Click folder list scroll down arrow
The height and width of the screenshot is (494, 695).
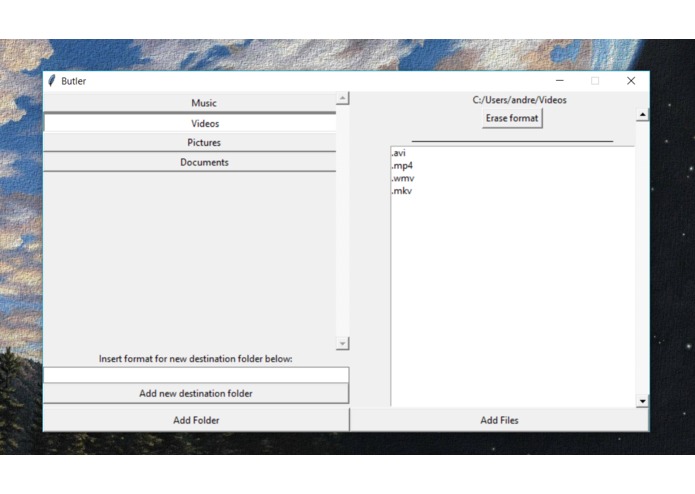[342, 343]
